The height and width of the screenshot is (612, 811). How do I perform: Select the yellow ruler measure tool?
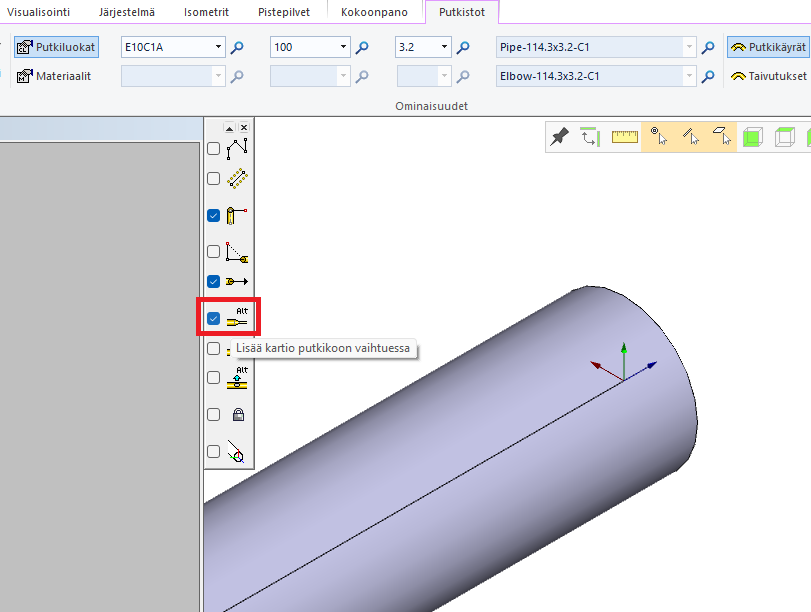625,137
